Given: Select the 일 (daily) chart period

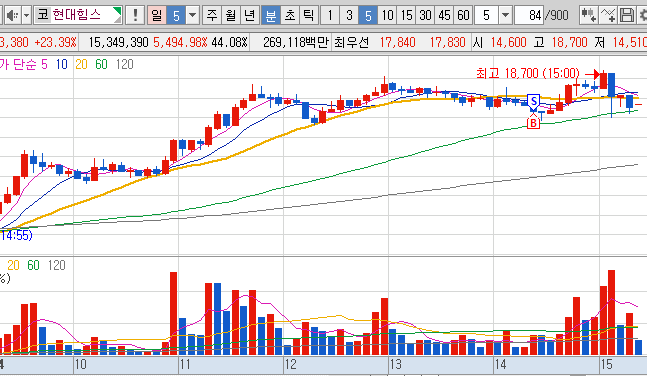Looking at the screenshot, I should click(157, 16).
